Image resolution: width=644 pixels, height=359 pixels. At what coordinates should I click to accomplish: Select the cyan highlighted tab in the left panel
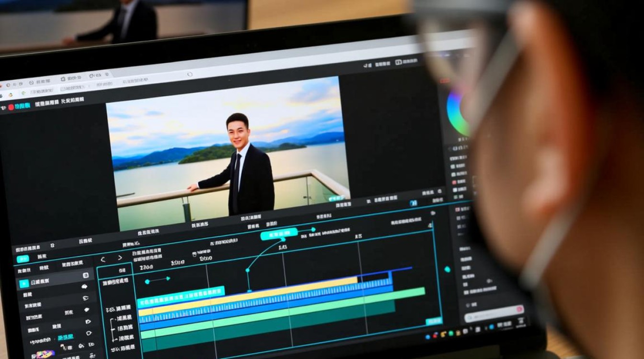click(x=23, y=259)
